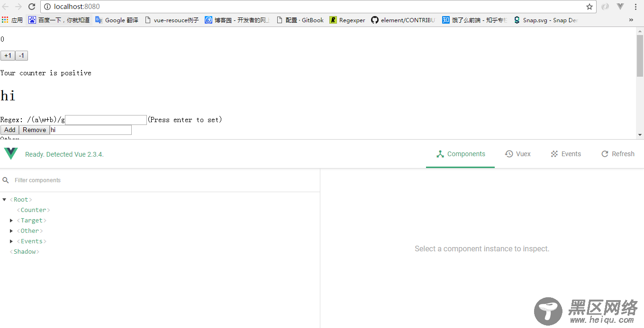The image size is (644, 328).
Task: Select the Counter component in tree
Action: (x=33, y=210)
